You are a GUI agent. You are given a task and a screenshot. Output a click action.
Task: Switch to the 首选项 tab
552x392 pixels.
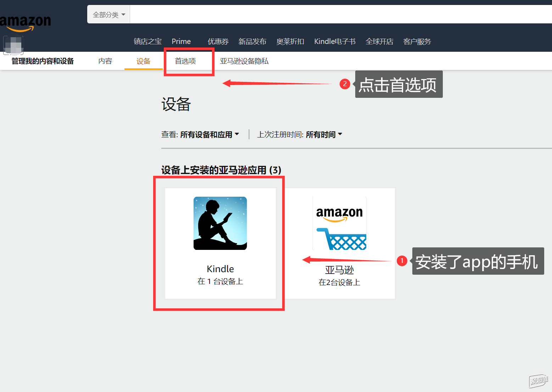point(185,61)
